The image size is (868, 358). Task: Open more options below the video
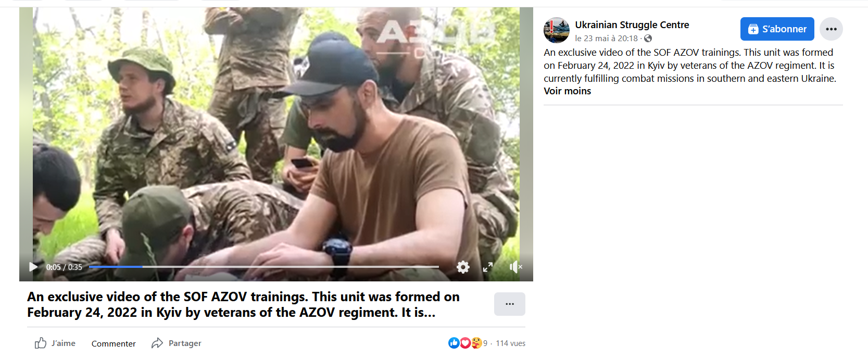(x=509, y=304)
